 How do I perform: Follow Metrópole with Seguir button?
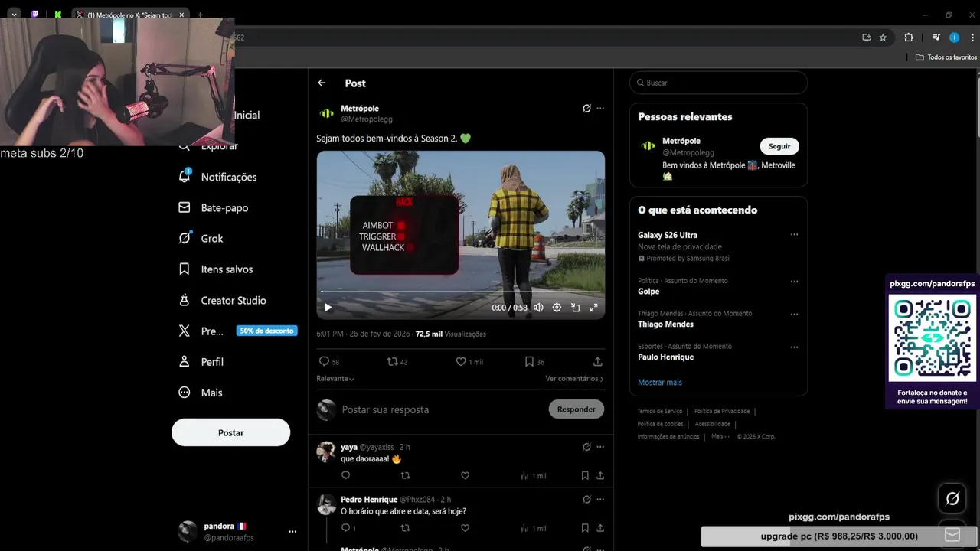tap(779, 146)
